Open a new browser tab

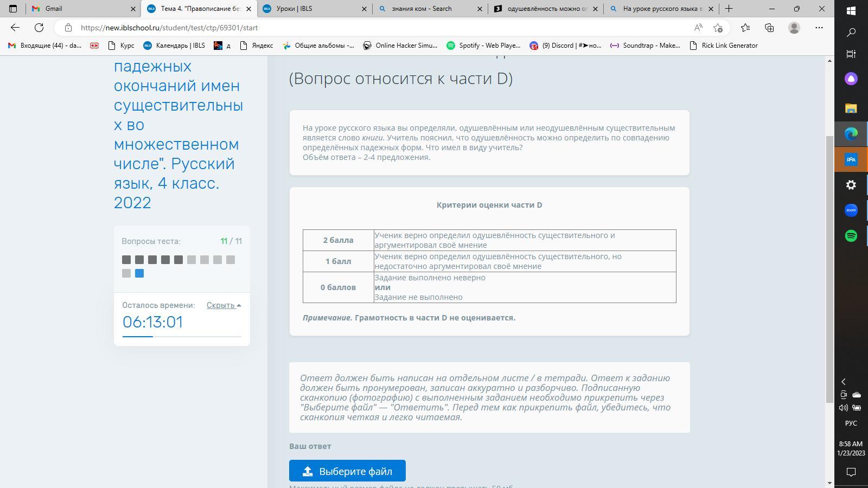click(729, 9)
